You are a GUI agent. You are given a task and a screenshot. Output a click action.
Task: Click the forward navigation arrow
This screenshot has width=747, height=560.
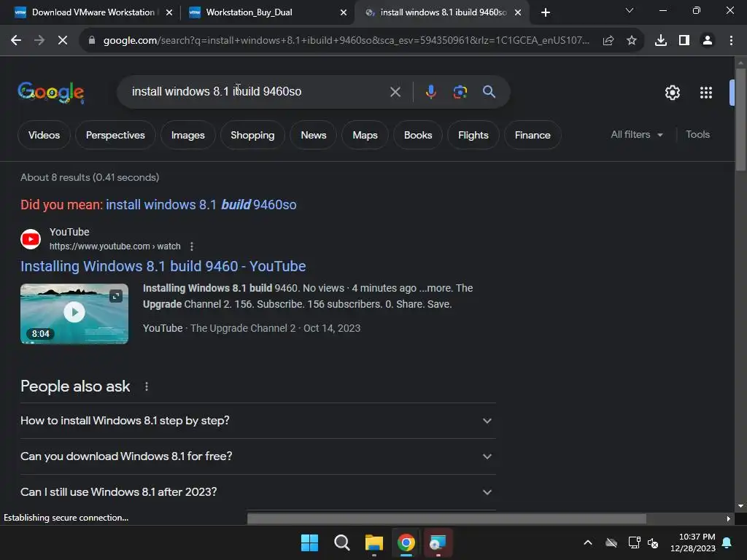(39, 41)
